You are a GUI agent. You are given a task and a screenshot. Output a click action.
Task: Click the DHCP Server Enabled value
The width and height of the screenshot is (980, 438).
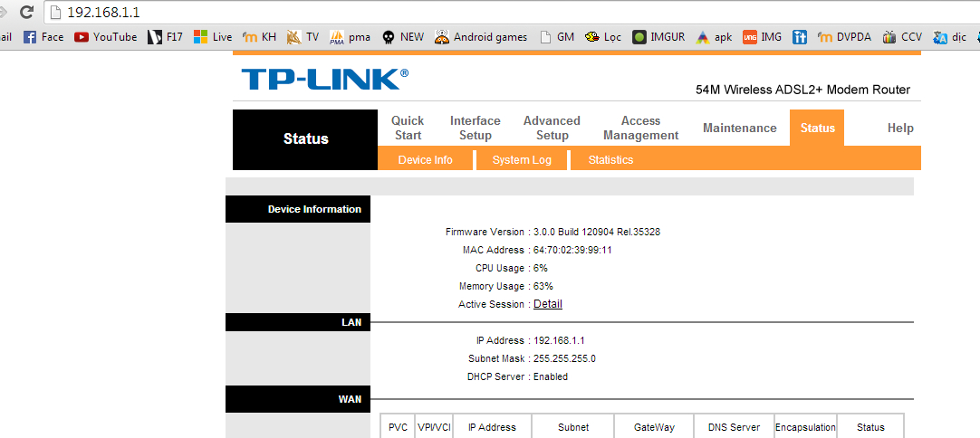[550, 376]
